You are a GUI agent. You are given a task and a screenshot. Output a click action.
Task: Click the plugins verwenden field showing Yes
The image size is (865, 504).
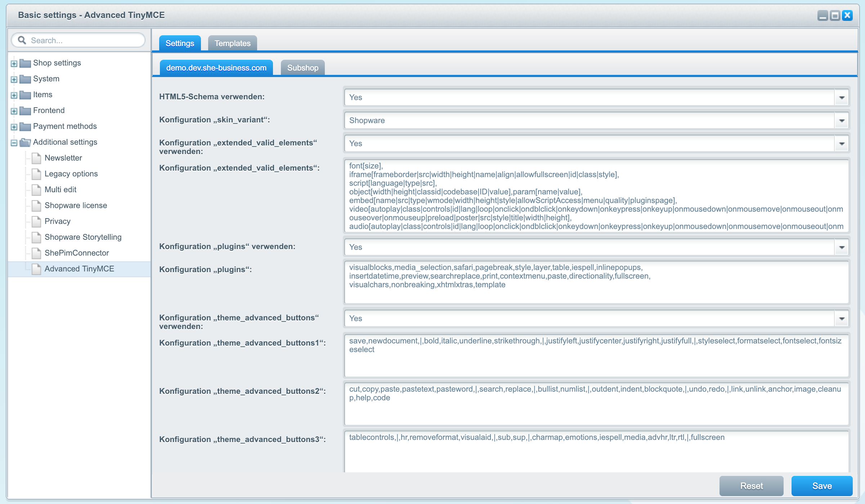(x=590, y=247)
